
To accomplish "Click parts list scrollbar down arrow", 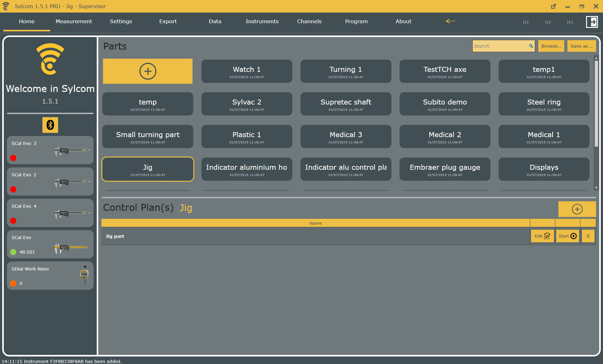I will (x=596, y=188).
